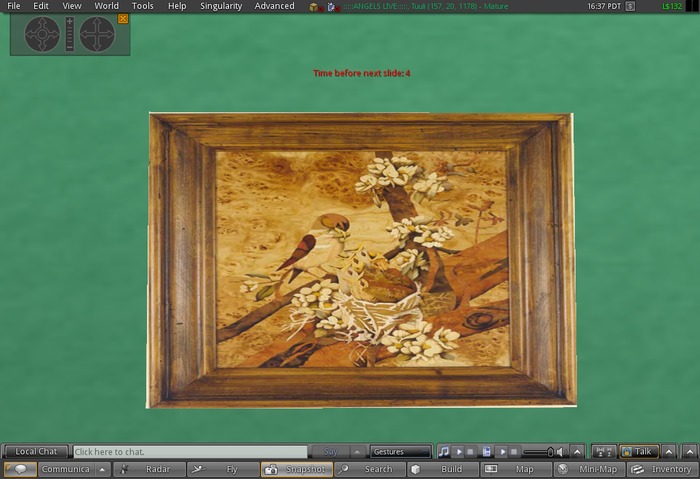
Task: Click the Say button
Action: pos(331,452)
